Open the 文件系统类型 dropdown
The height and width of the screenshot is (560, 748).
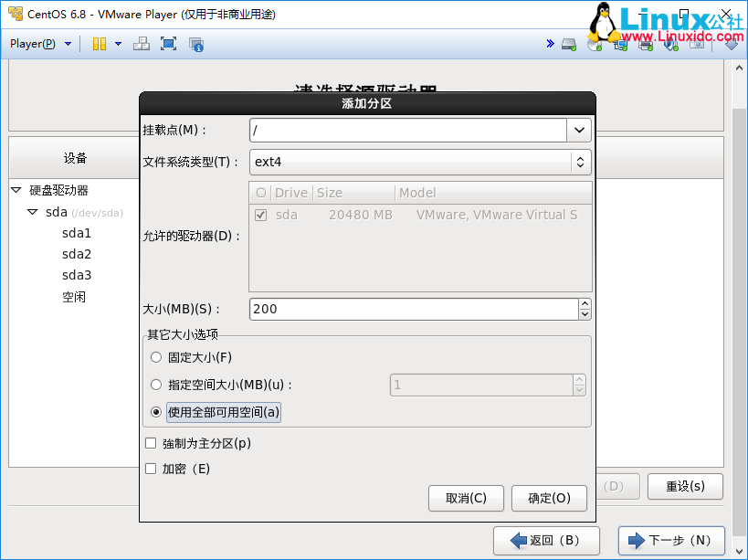(x=579, y=161)
